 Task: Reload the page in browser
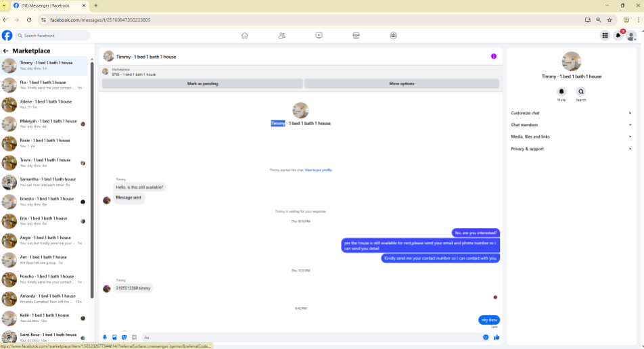click(x=28, y=20)
